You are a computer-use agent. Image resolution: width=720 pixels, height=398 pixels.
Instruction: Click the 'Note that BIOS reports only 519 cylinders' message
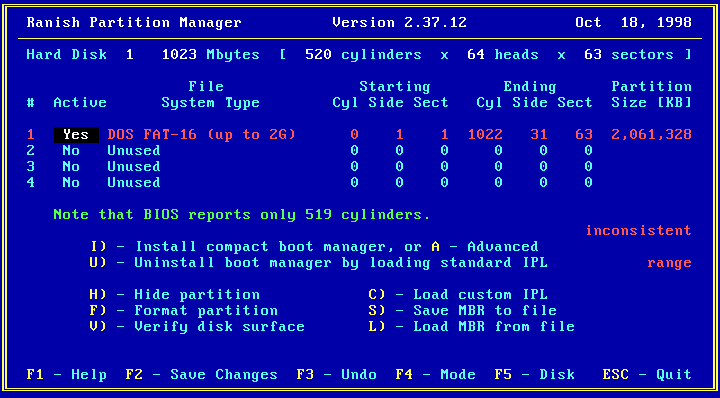pos(242,215)
